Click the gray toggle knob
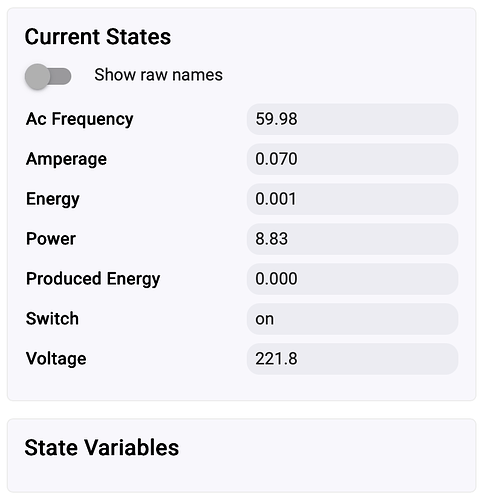Screen dimensions: 485x500 click(x=37, y=76)
